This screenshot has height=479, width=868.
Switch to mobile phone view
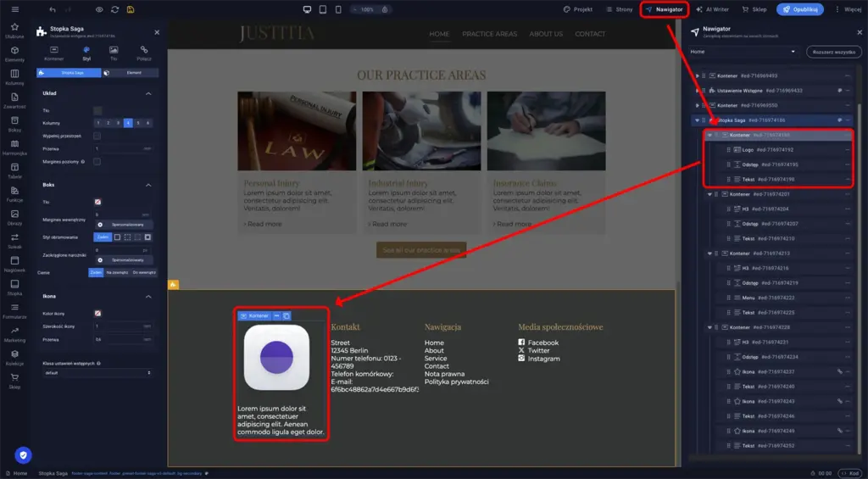point(338,9)
